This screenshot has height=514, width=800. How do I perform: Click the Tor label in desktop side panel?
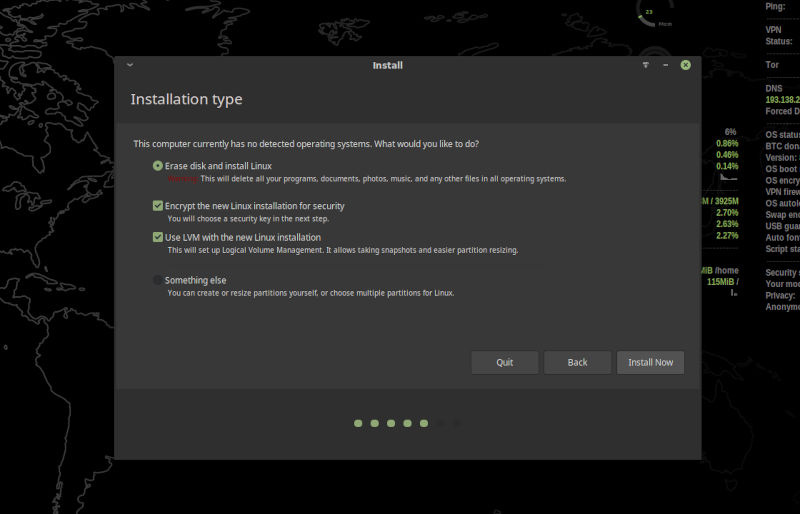772,65
